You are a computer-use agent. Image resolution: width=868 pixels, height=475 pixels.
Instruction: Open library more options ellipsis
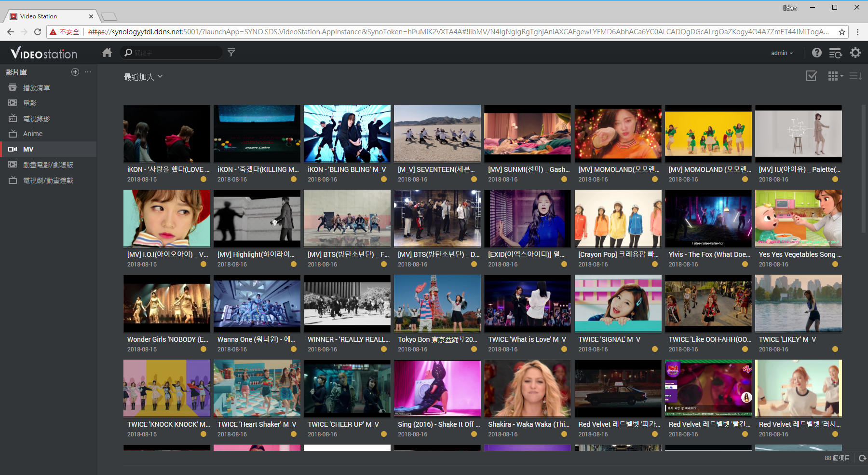click(x=88, y=72)
